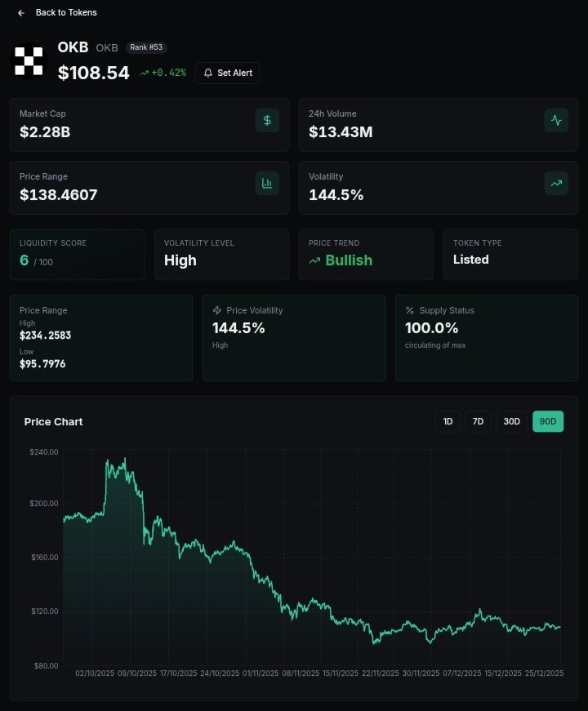Click the Price Chart heading
Image resolution: width=588 pixels, height=711 pixels.
(54, 422)
